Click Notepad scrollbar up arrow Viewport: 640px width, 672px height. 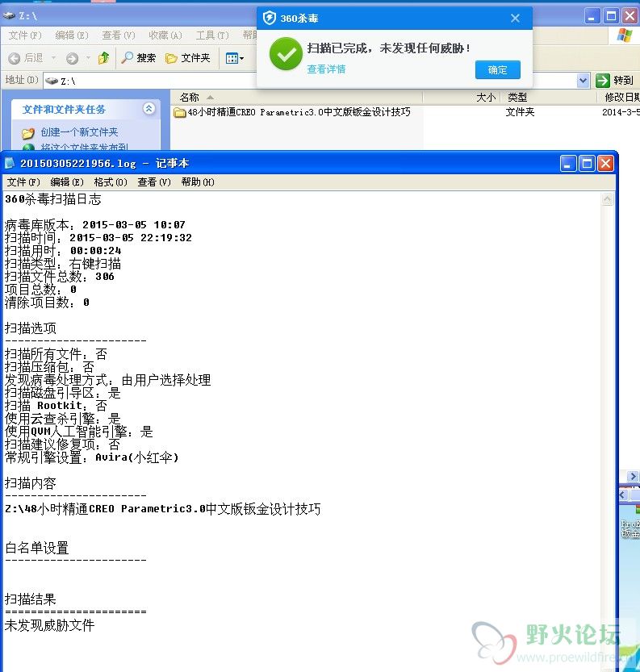[608, 199]
